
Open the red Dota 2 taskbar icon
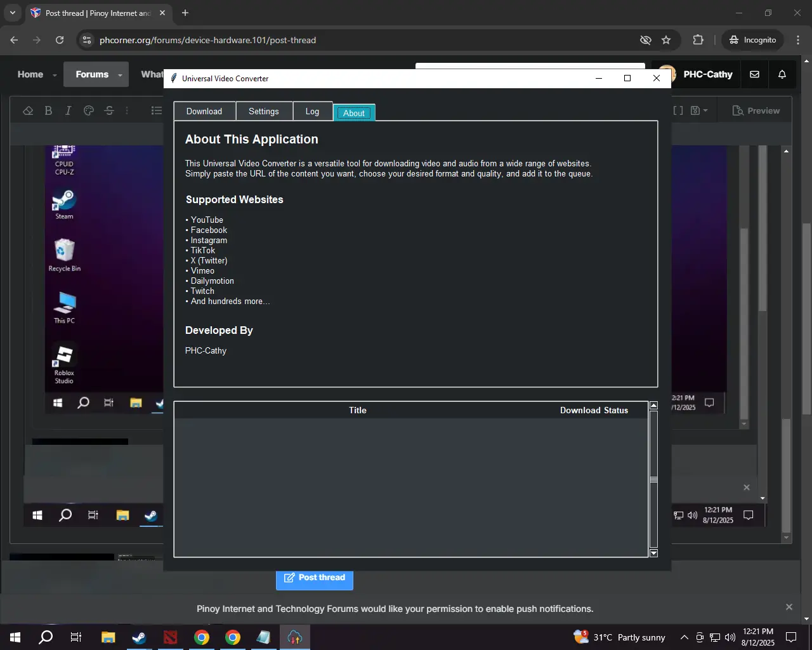pyautogui.click(x=170, y=637)
